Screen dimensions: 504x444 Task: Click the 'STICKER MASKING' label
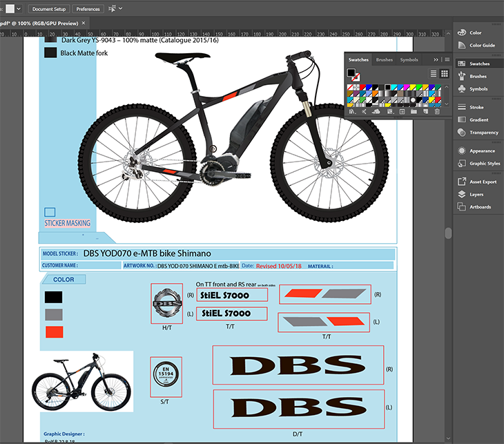67,223
